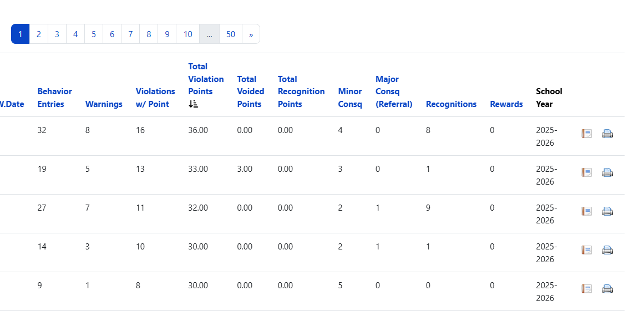Sort by Rewards column header
Viewport: 644px width, 311px height.
[x=506, y=104]
